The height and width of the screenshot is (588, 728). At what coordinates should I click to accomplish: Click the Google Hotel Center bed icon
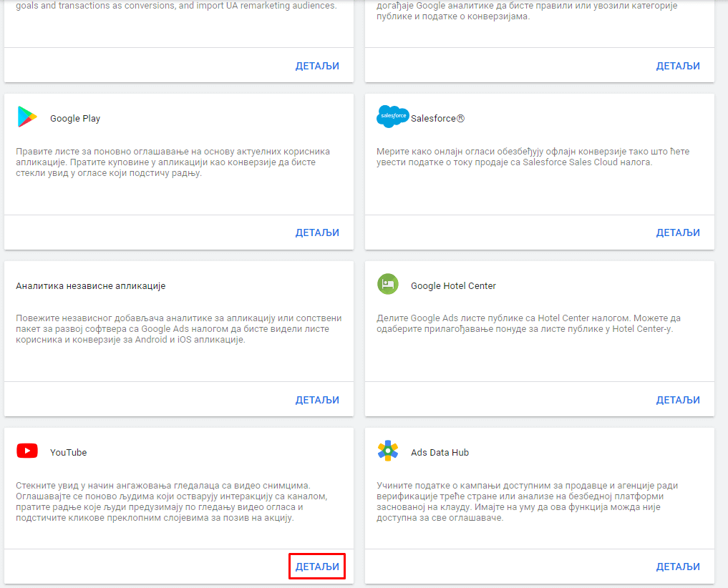pos(388,283)
